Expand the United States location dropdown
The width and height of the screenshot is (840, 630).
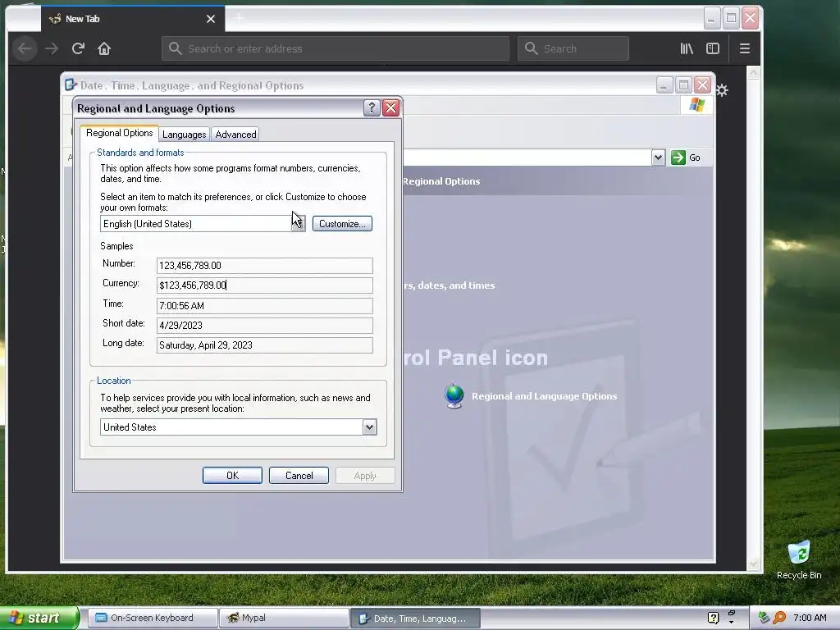point(370,427)
